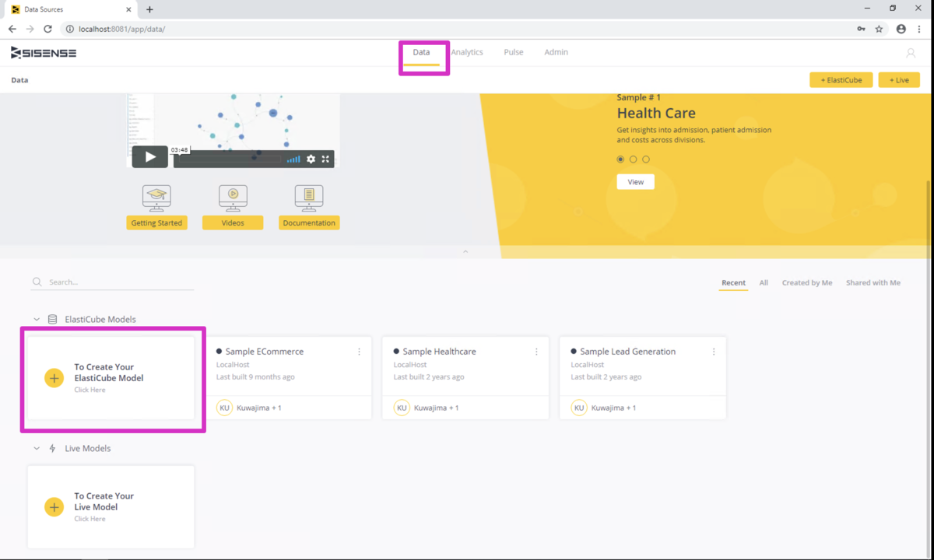This screenshot has width=934, height=560.
Task: Add a new ElastiCube
Action: (x=841, y=80)
